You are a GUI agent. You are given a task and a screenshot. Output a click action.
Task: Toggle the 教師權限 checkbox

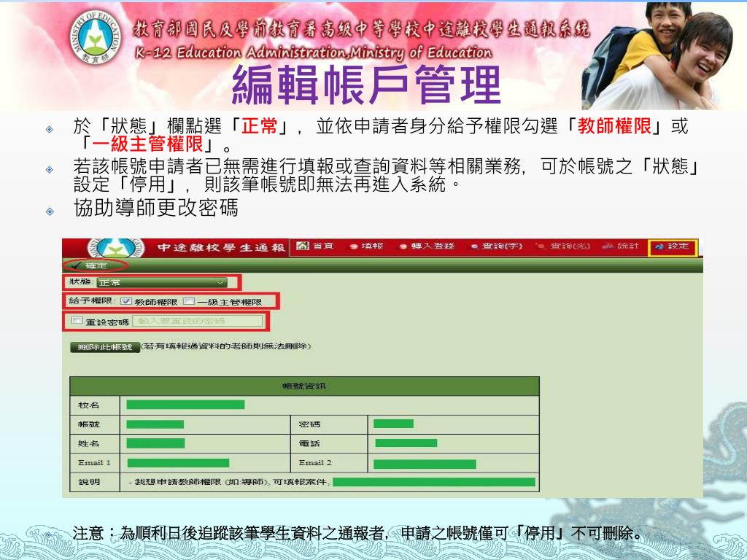[x=125, y=301]
